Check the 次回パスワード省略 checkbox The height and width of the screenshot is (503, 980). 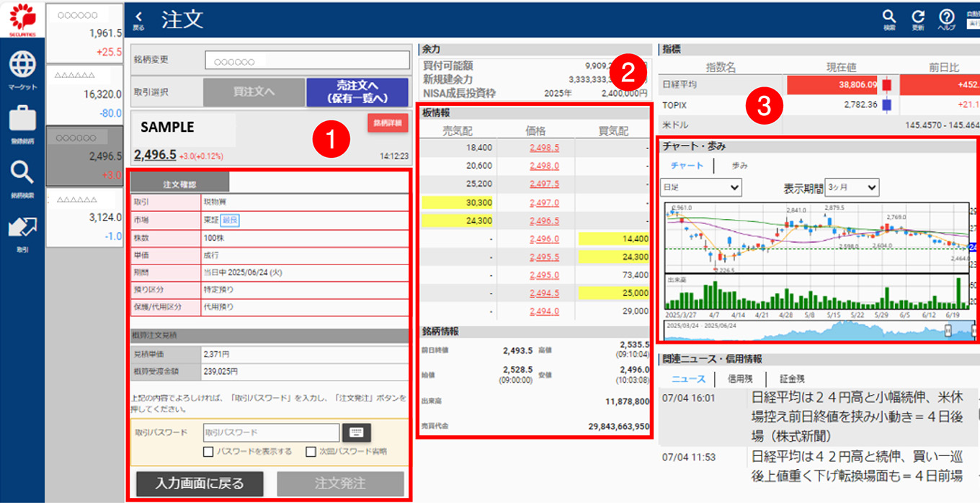tap(311, 452)
